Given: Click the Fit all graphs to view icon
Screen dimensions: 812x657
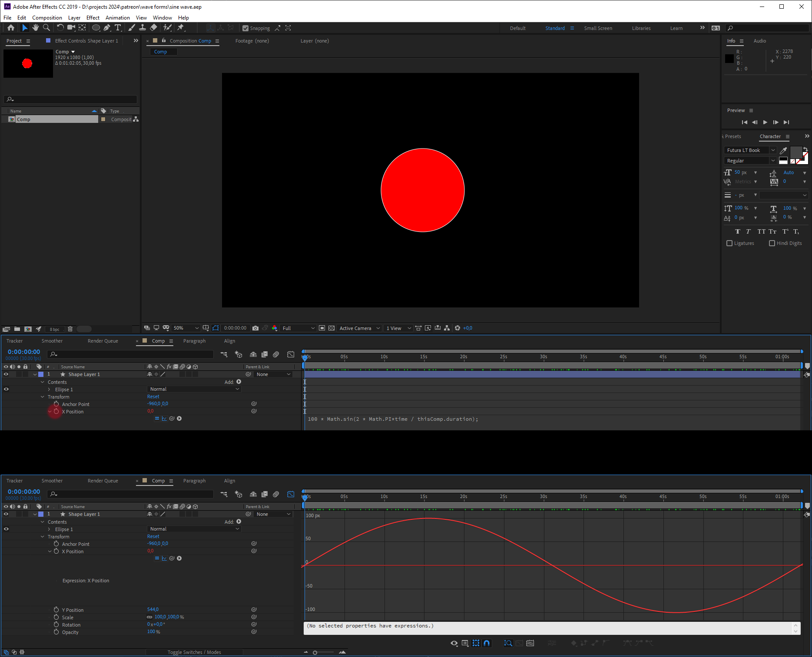Looking at the screenshot, I should pos(530,643).
